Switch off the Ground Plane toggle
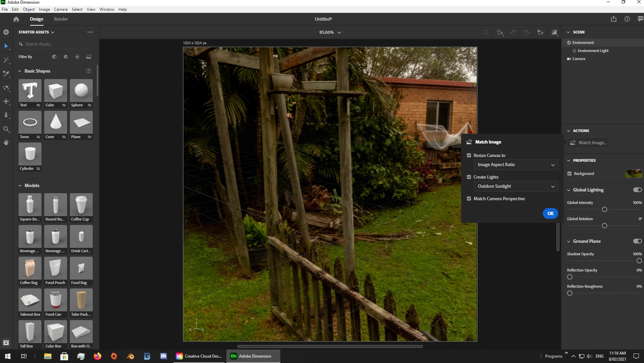This screenshot has width=644, height=363. (x=637, y=241)
